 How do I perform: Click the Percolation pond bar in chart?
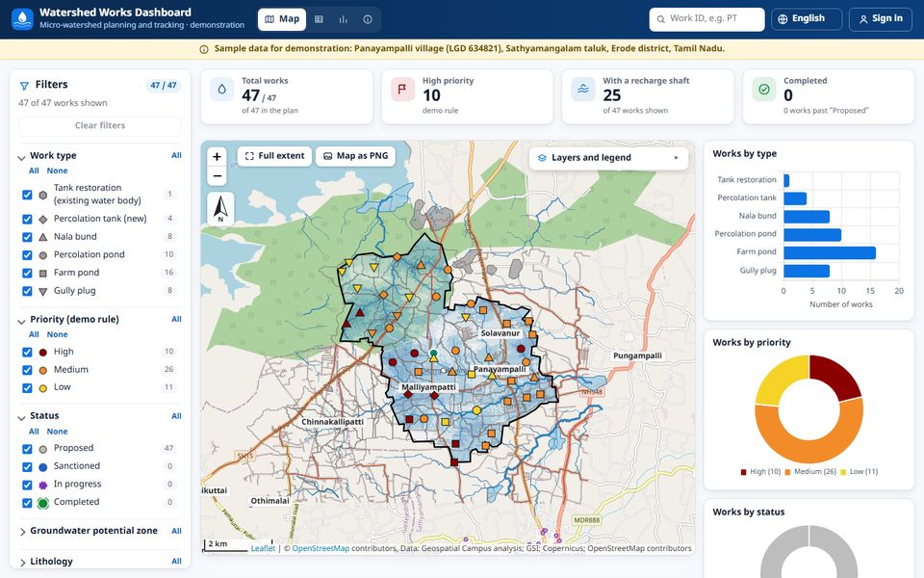(x=812, y=235)
